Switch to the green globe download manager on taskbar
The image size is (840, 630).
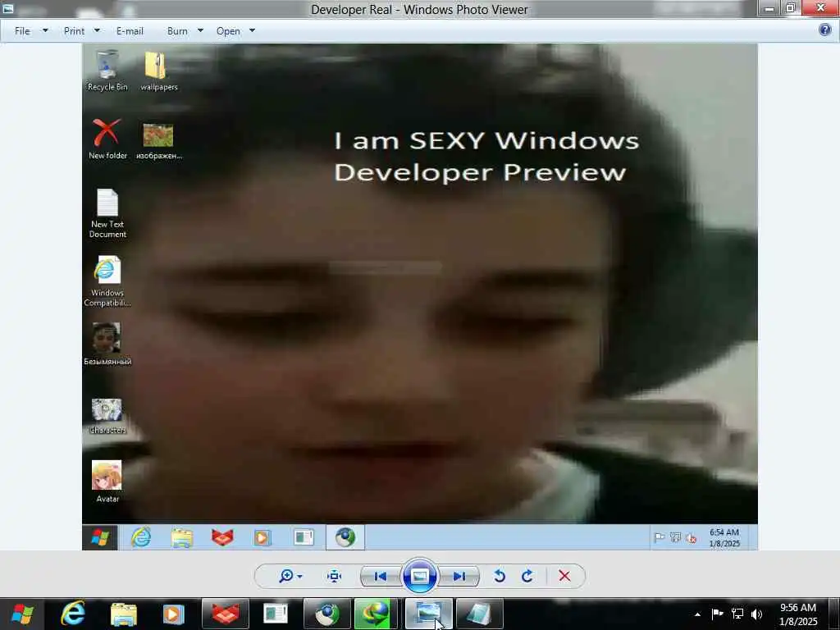tap(377, 614)
